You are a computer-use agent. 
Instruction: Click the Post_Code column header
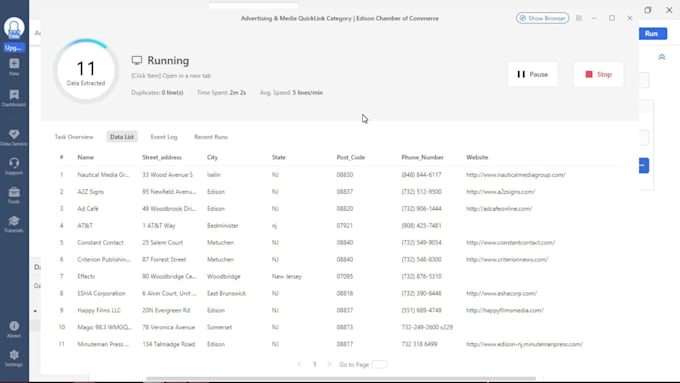[x=350, y=157]
